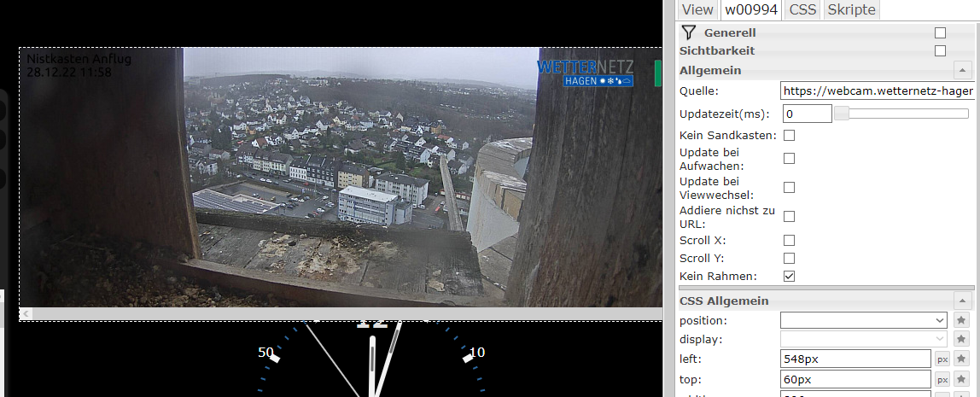
Task: Click the left arrow of webcam scrollbar
Action: (x=26, y=312)
